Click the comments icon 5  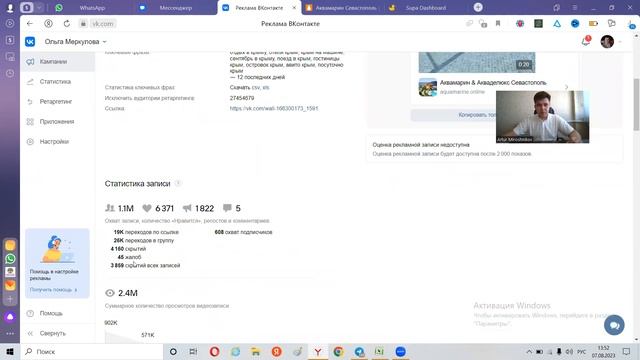tap(227, 208)
